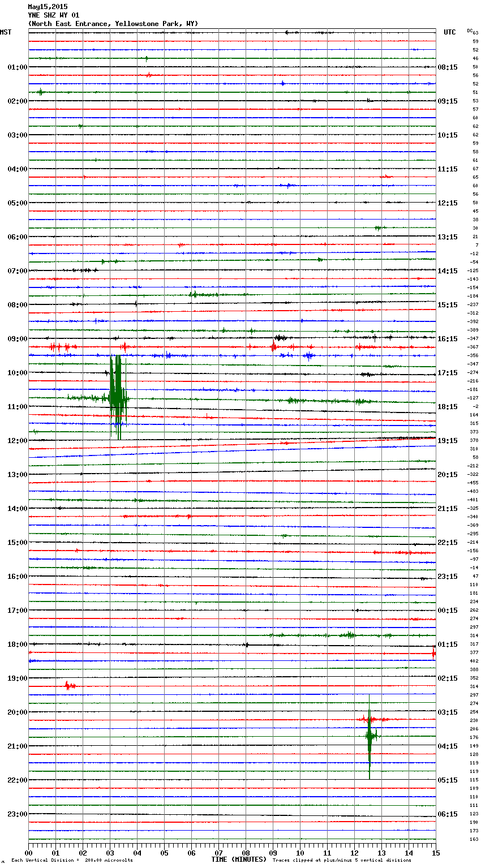The width and height of the screenshot is (481, 868).
Task: Click the date text May15,2015
Action: [x=48, y=7]
